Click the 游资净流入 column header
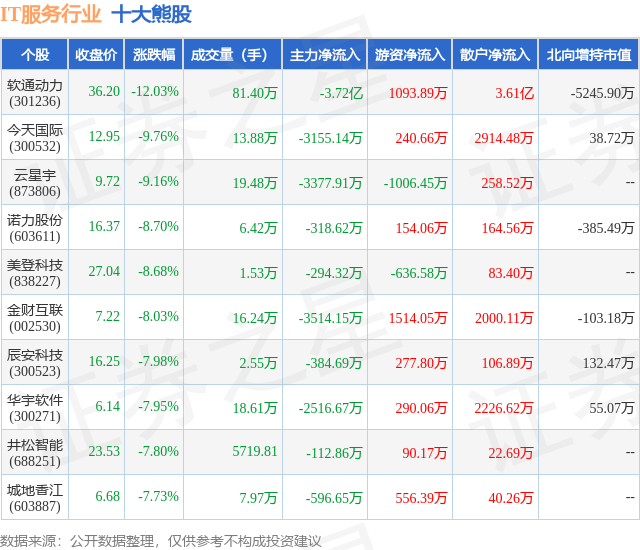The height and width of the screenshot is (550, 640). coord(410,55)
